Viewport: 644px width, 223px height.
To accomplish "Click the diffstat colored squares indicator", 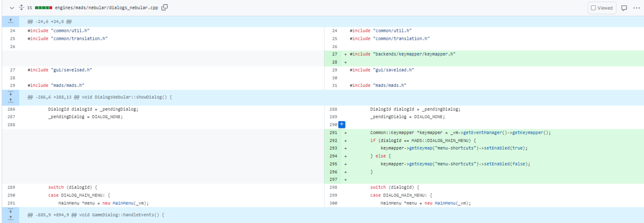I will [44, 8].
